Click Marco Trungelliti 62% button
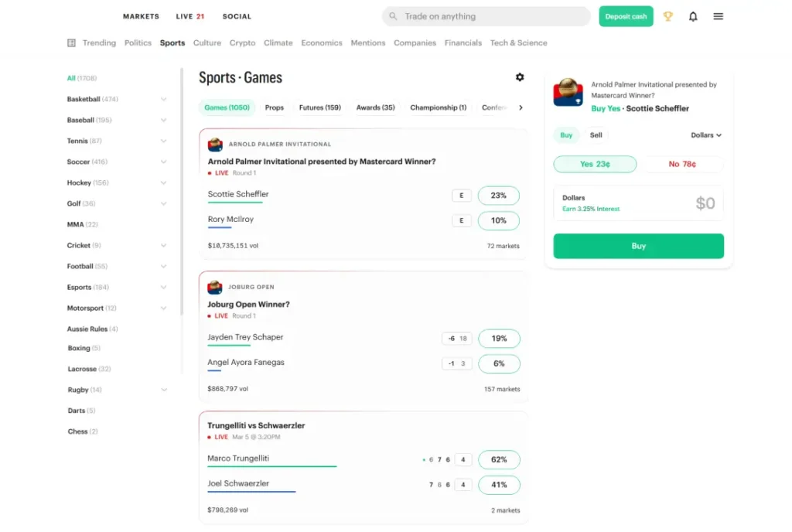Screen dimensions: 792x532 (x=499, y=460)
